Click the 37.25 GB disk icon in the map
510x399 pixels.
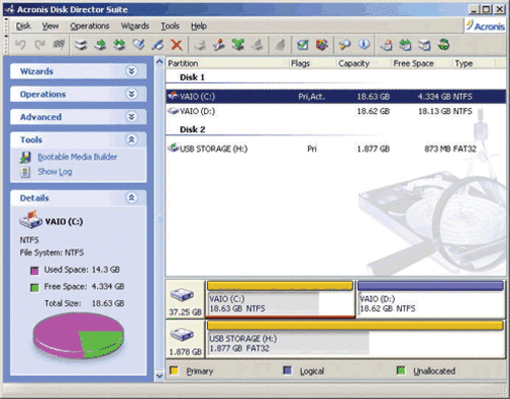tap(182, 295)
